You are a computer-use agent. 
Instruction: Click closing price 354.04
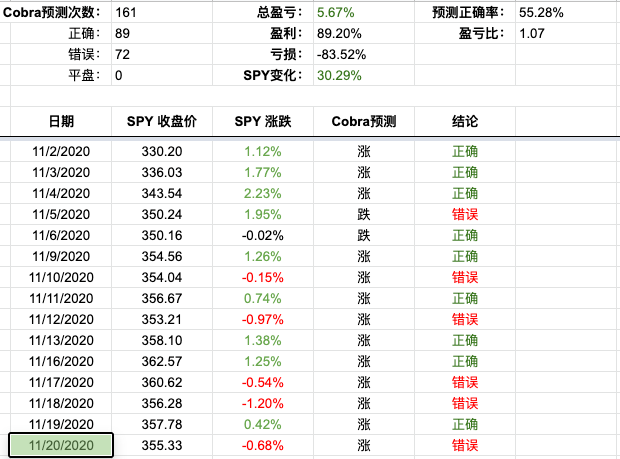(x=162, y=277)
